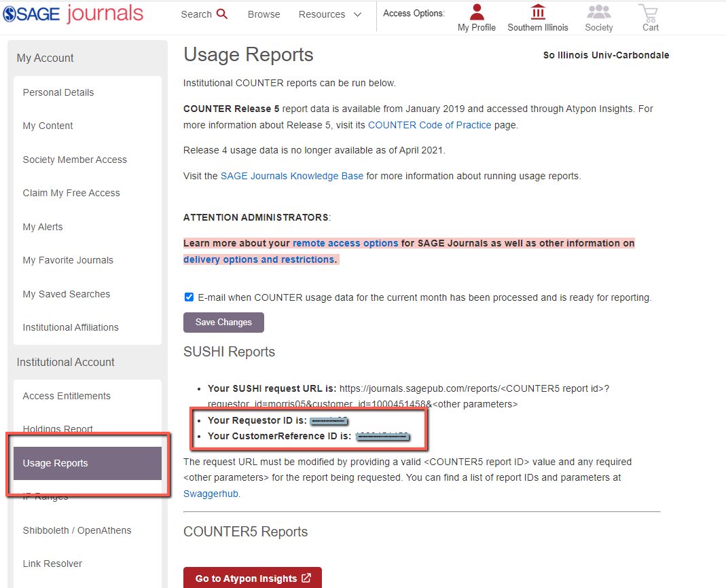Expand the Resources dropdown menu
Image resolution: width=726 pixels, height=588 pixels.
pos(329,14)
